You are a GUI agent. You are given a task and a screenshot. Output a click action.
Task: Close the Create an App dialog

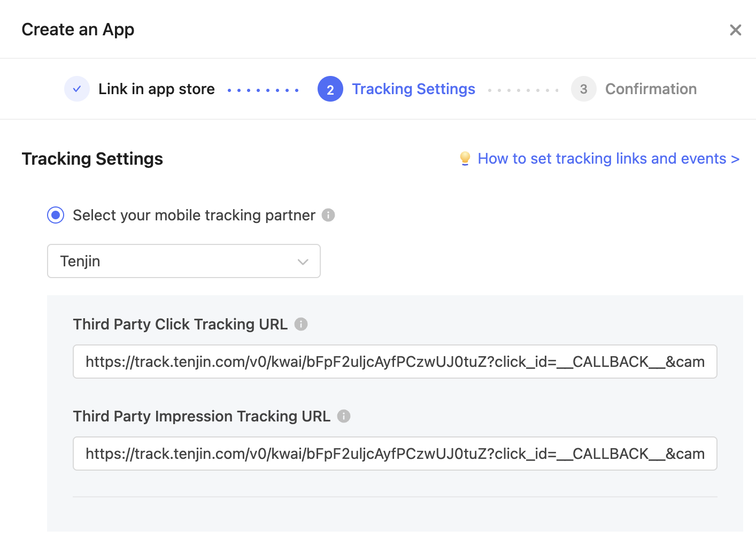[x=736, y=30]
